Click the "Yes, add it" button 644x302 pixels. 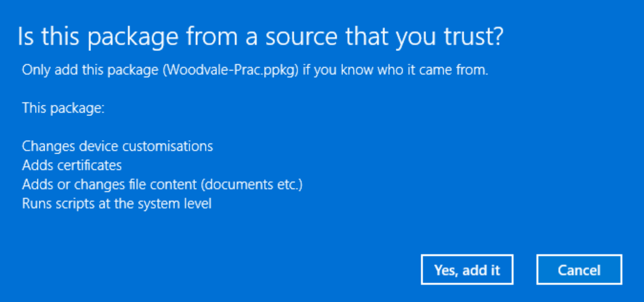click(467, 270)
